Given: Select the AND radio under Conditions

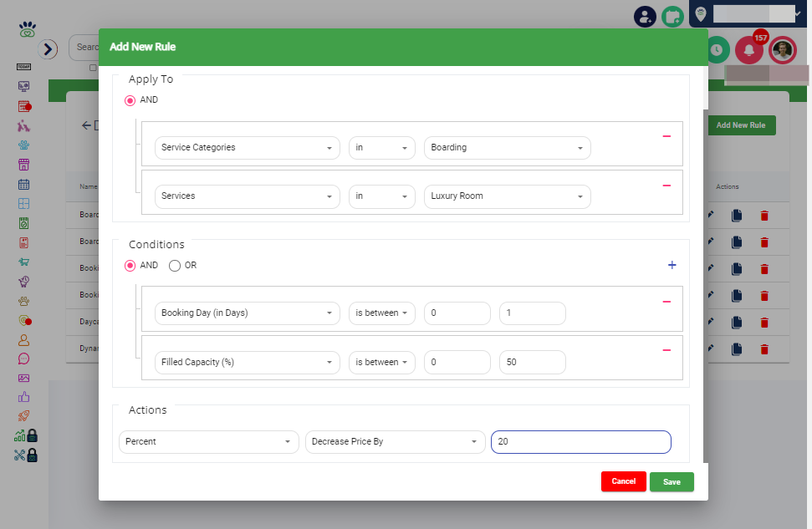Looking at the screenshot, I should [130, 266].
